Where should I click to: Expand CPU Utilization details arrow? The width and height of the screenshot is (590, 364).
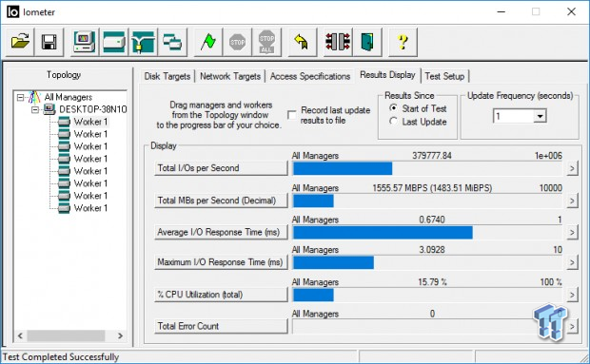coord(572,295)
